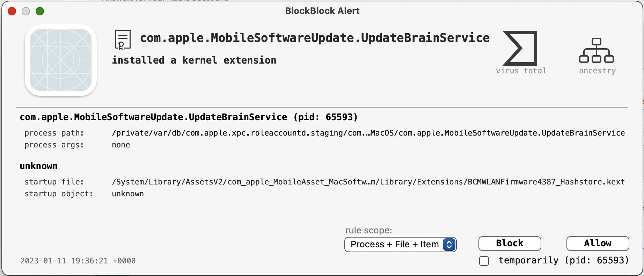
Task: Click the process args 'none' value
Action: point(121,145)
